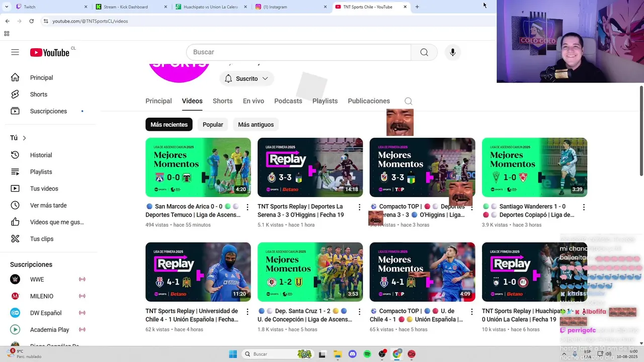Image resolution: width=644 pixels, height=362 pixels.
Task: Open Dep. Santa Cruz 1-2 video thumbnail
Action: click(x=310, y=272)
